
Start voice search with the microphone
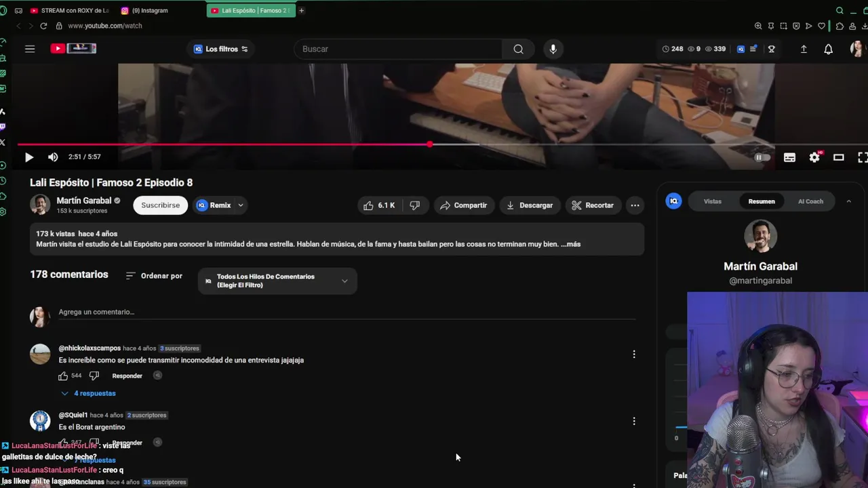tap(553, 49)
